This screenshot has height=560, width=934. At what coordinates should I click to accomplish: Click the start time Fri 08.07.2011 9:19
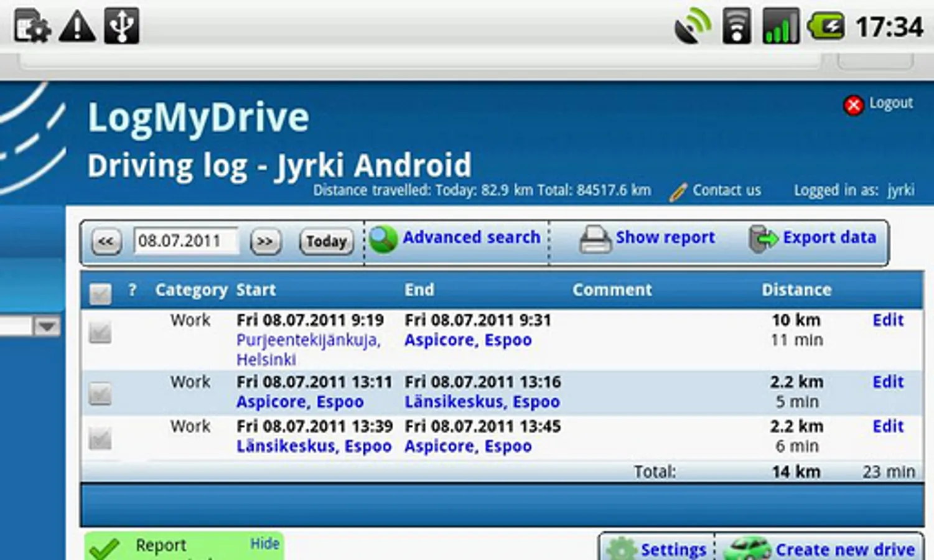pos(310,320)
